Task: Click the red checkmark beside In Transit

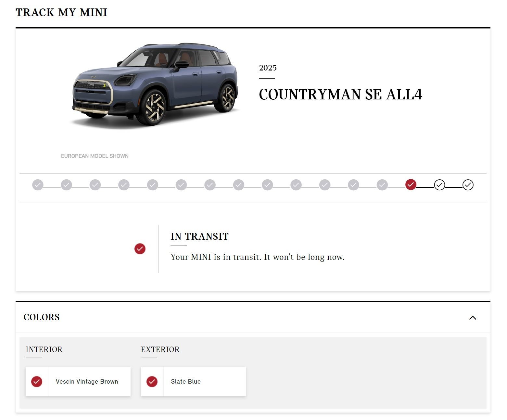Action: pos(140,249)
